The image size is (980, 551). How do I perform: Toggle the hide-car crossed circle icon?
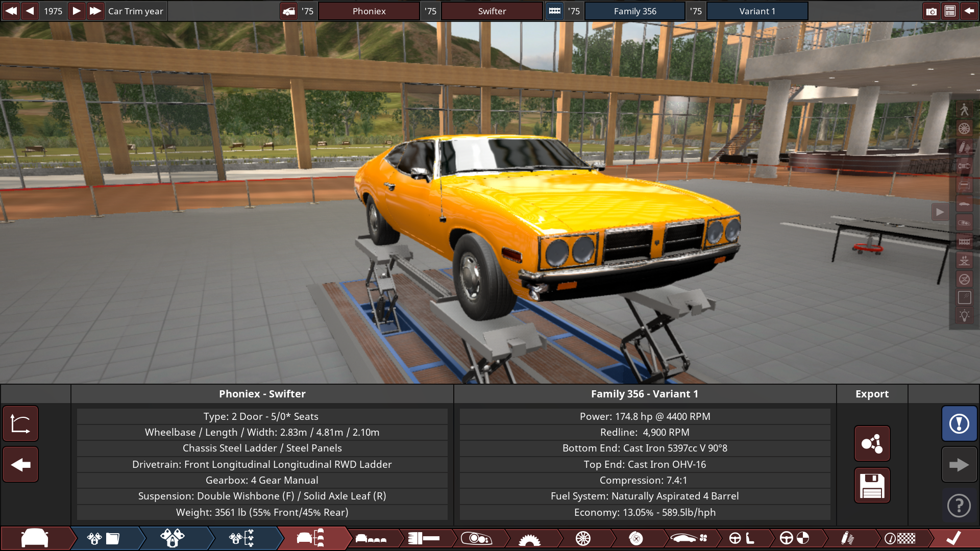point(964,279)
